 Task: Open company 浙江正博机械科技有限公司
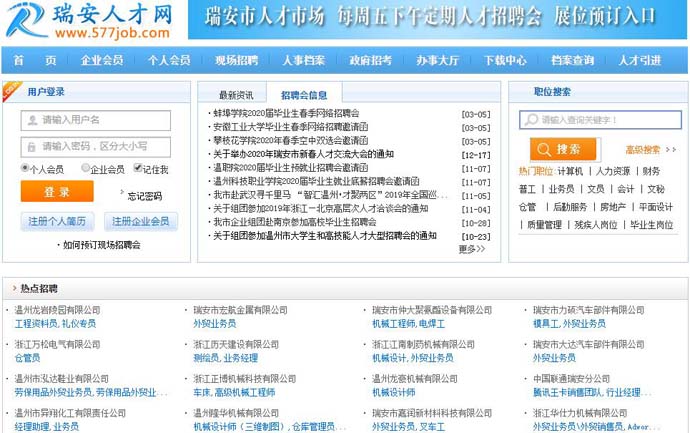point(245,379)
